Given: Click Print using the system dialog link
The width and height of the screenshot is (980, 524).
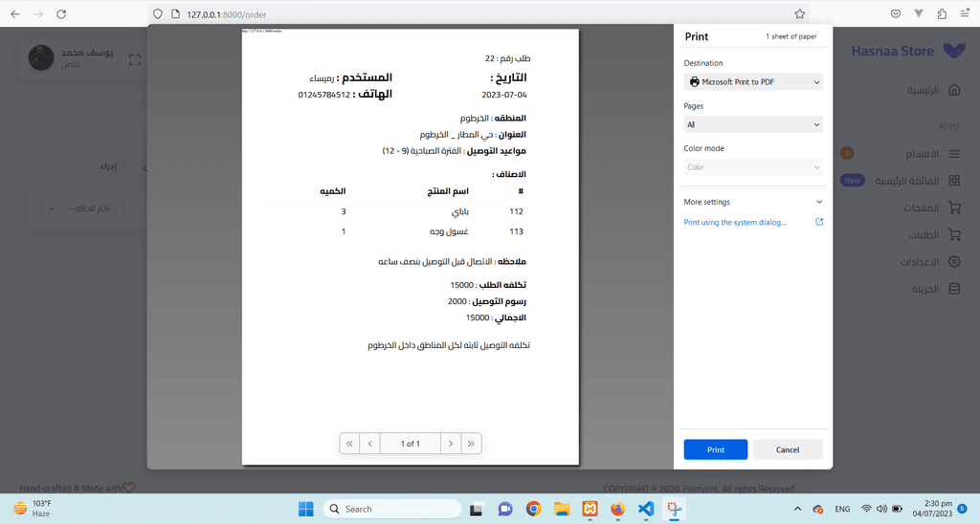Looking at the screenshot, I should tap(735, 223).
